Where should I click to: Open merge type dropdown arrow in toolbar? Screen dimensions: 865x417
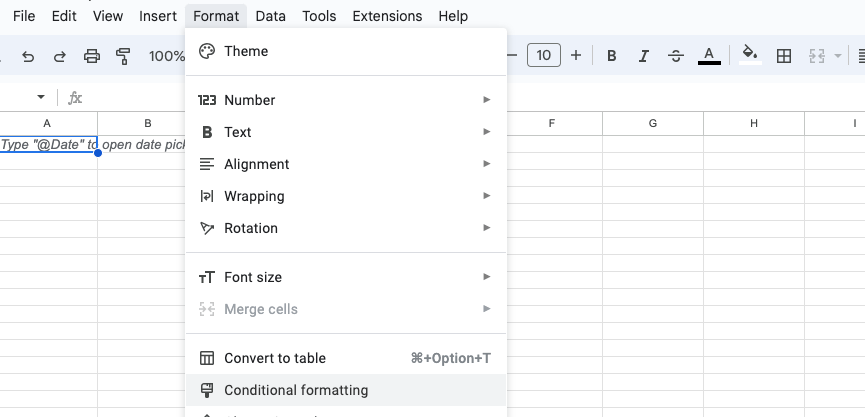[838, 55]
